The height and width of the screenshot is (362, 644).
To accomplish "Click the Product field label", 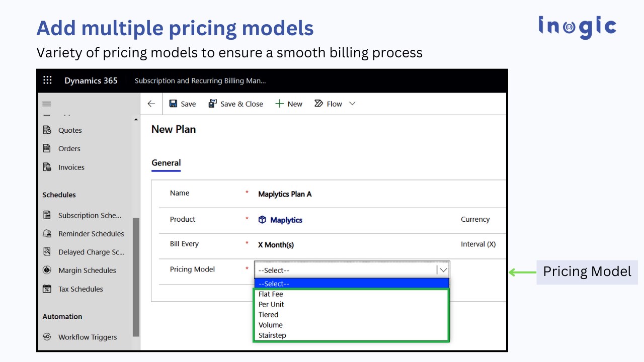I will click(183, 219).
